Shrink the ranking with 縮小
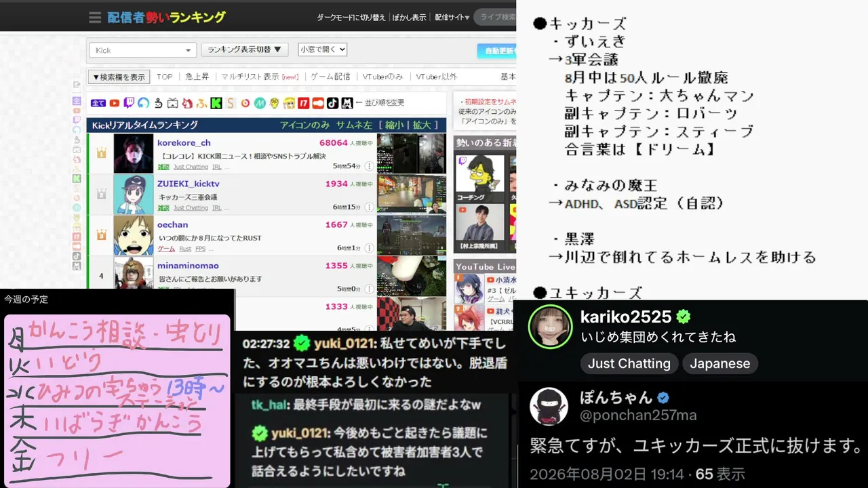This screenshot has height=488, width=868. click(394, 125)
